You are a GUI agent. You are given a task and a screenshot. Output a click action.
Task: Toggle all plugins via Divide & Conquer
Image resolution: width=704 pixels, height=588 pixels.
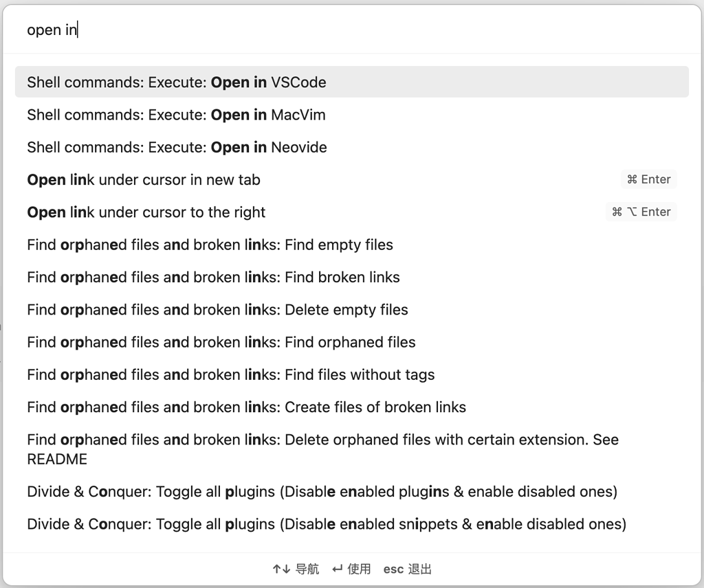(322, 492)
